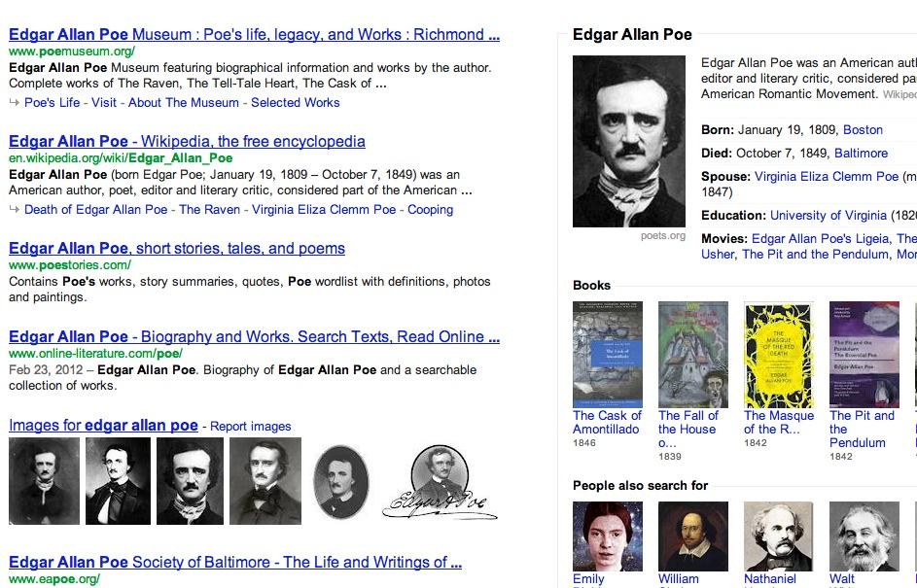Click the first Poe image thumbnail
This screenshot has height=588, width=917.
(x=44, y=481)
